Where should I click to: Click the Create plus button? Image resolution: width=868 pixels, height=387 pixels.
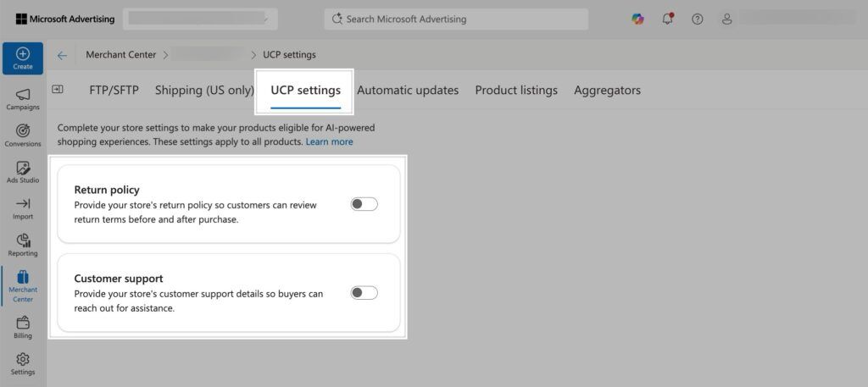pyautogui.click(x=23, y=58)
